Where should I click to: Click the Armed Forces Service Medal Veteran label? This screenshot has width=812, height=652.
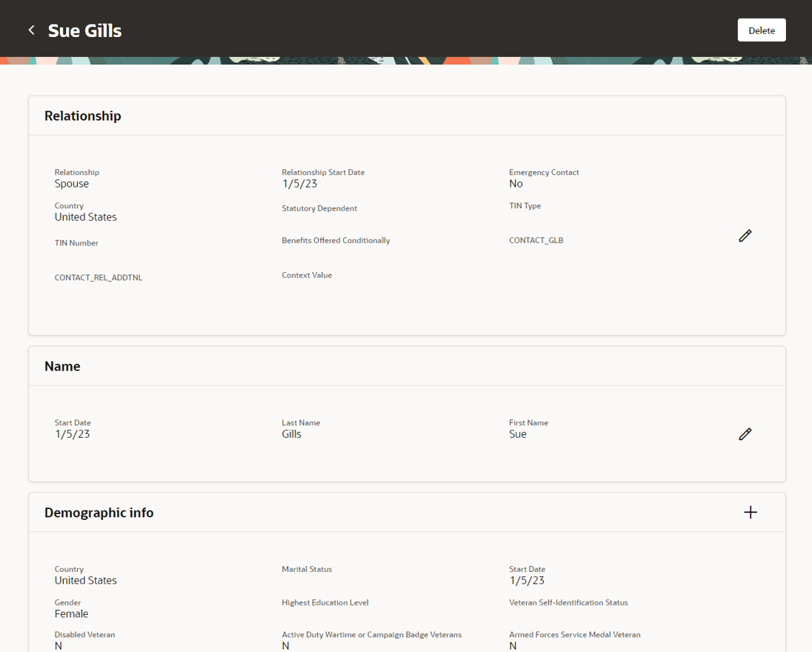coord(575,635)
